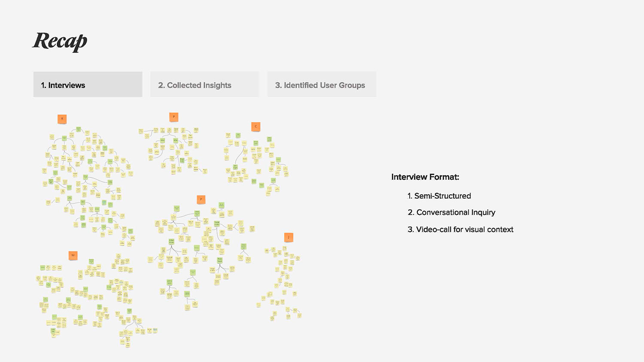The width and height of the screenshot is (644, 362).
Task: Select the orange sticky note labeled R
Action: 62,119
